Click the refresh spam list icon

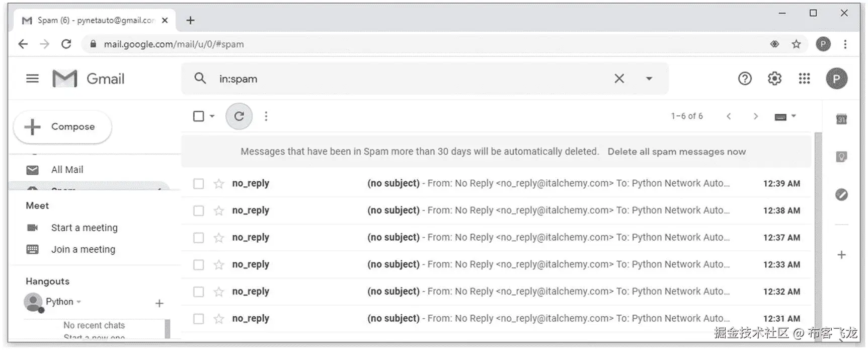(239, 116)
